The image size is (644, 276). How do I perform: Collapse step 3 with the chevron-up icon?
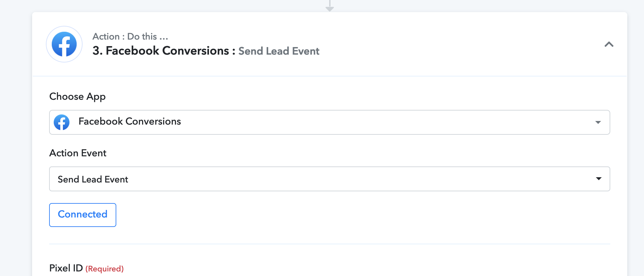[609, 44]
